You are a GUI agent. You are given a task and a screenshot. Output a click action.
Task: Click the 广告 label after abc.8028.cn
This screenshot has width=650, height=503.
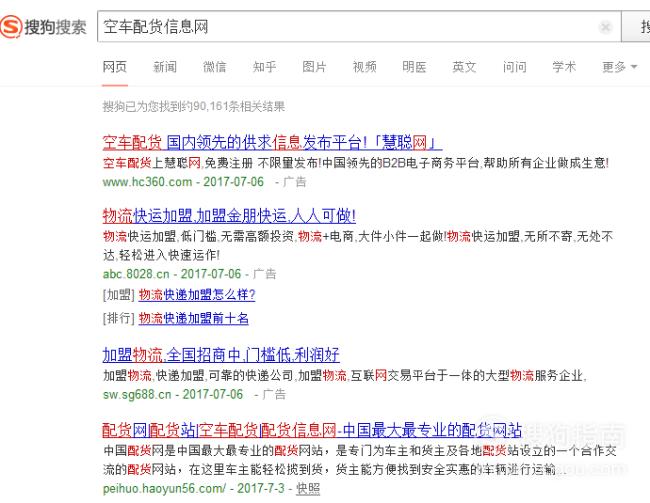(x=264, y=274)
